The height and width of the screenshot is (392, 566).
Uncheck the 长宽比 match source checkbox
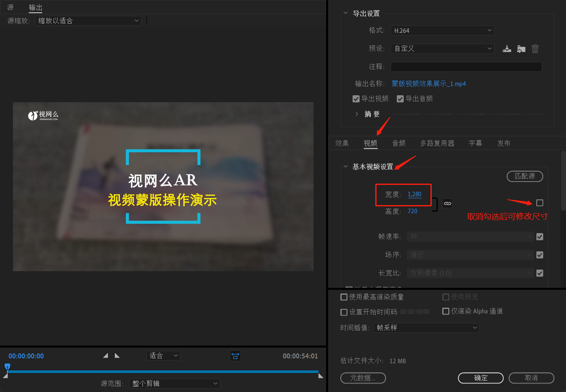[x=540, y=273]
